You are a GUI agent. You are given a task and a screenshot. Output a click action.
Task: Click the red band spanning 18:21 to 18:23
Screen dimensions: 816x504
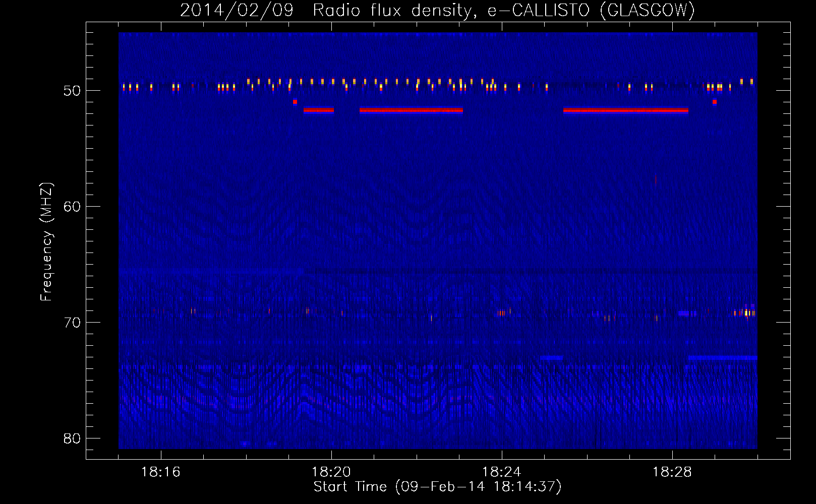411,110
